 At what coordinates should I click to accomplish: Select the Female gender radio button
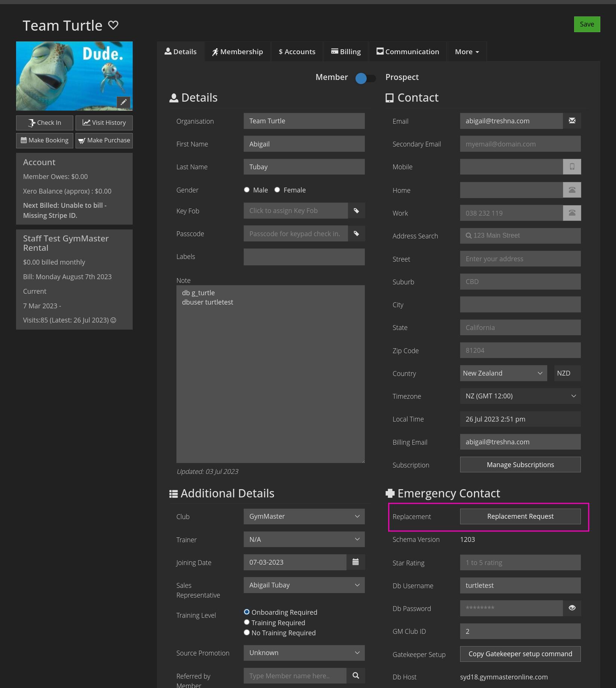[x=277, y=190]
